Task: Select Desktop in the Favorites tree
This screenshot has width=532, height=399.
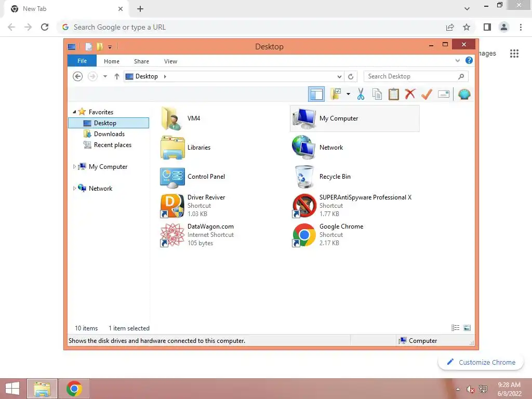Action: pyautogui.click(x=109, y=123)
